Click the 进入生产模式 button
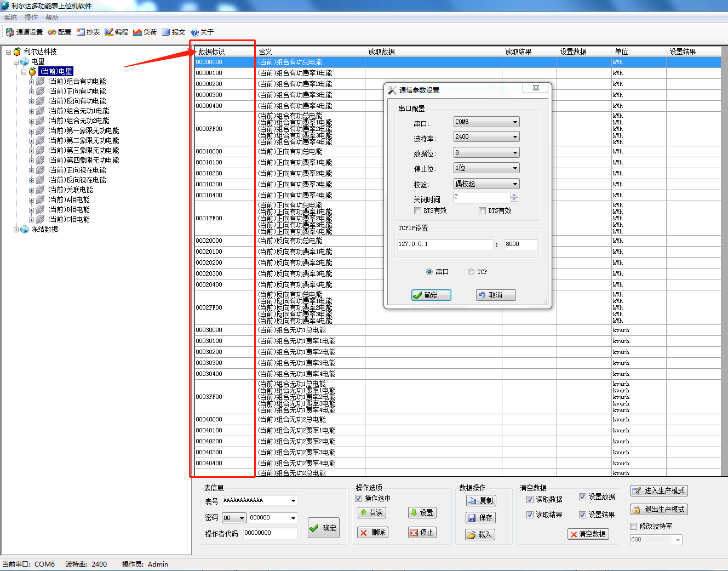 click(658, 491)
